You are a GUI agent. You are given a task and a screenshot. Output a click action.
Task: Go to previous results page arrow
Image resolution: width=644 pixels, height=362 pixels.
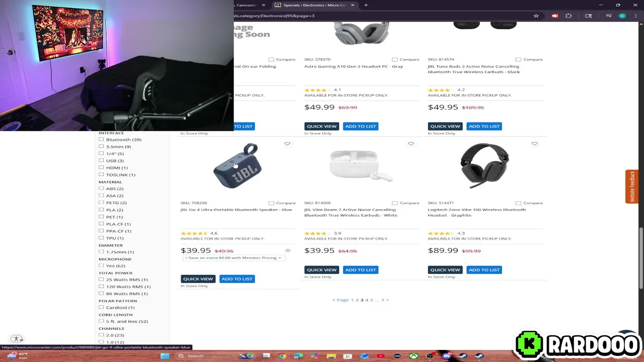coord(334,300)
